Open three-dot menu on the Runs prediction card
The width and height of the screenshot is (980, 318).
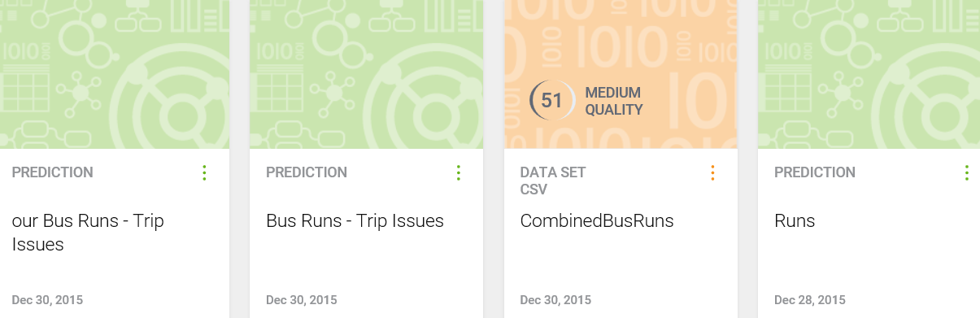tap(966, 172)
